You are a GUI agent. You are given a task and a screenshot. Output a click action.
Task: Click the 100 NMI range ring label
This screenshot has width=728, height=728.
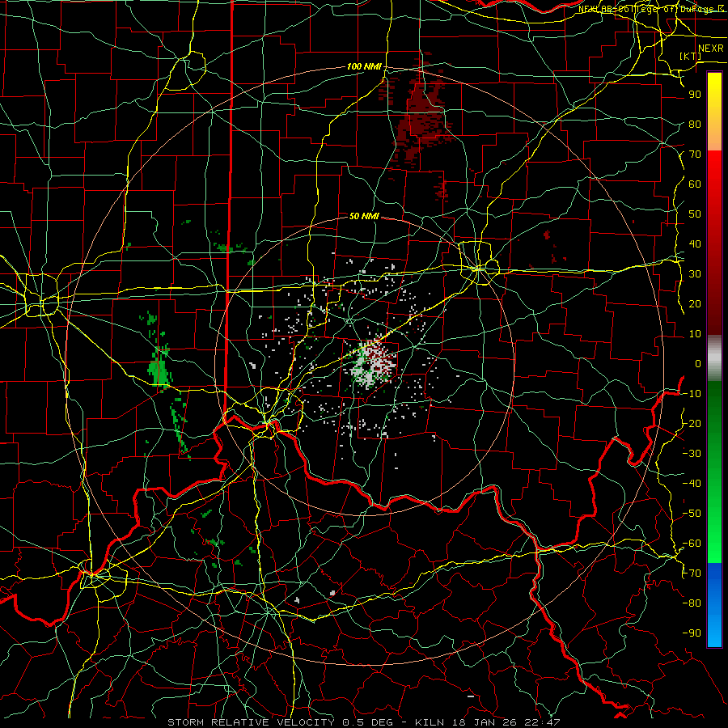[x=364, y=66]
